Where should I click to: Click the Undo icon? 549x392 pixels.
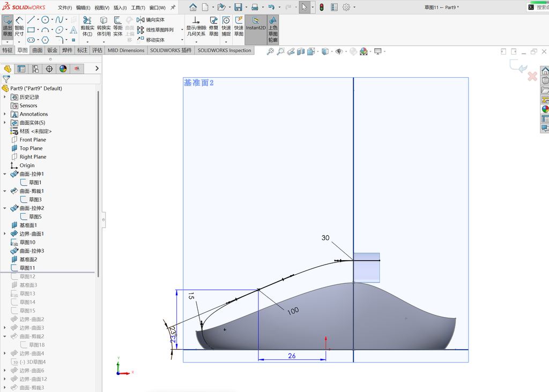point(272,7)
